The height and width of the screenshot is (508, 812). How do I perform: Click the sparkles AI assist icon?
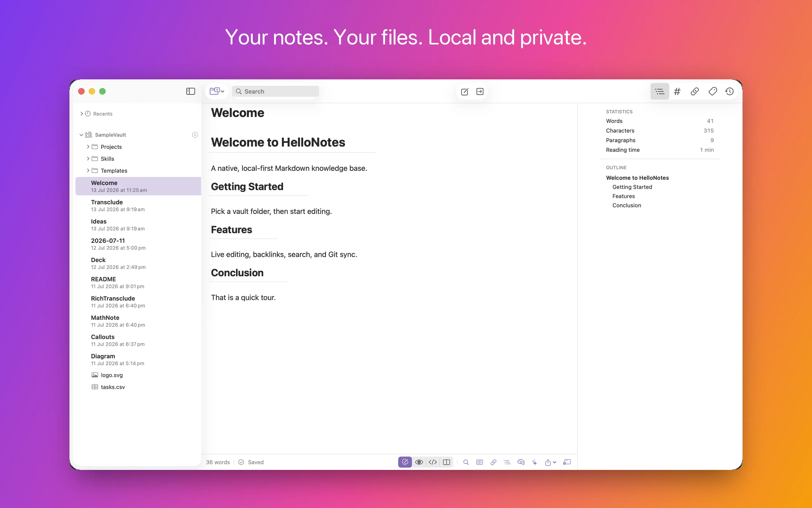pyautogui.click(x=534, y=462)
